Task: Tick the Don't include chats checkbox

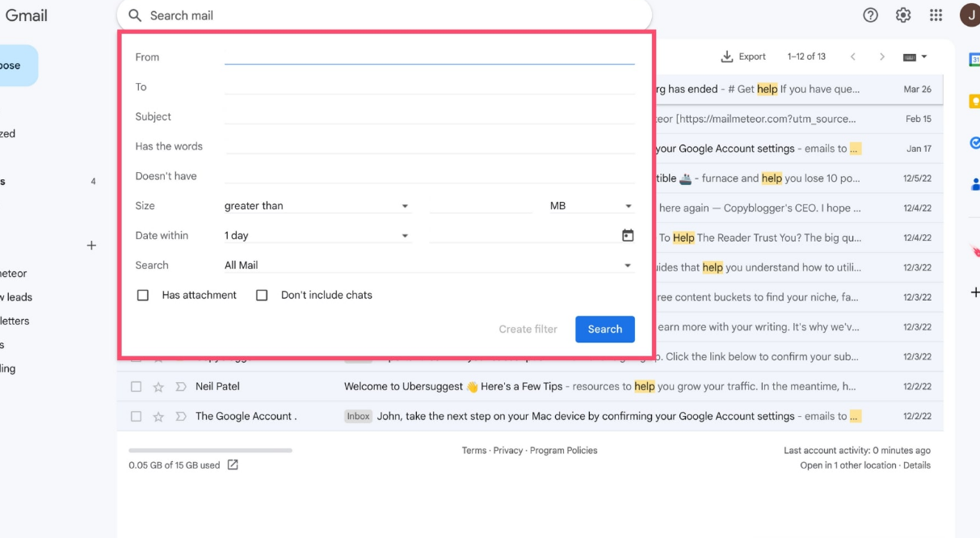Action: coord(262,296)
